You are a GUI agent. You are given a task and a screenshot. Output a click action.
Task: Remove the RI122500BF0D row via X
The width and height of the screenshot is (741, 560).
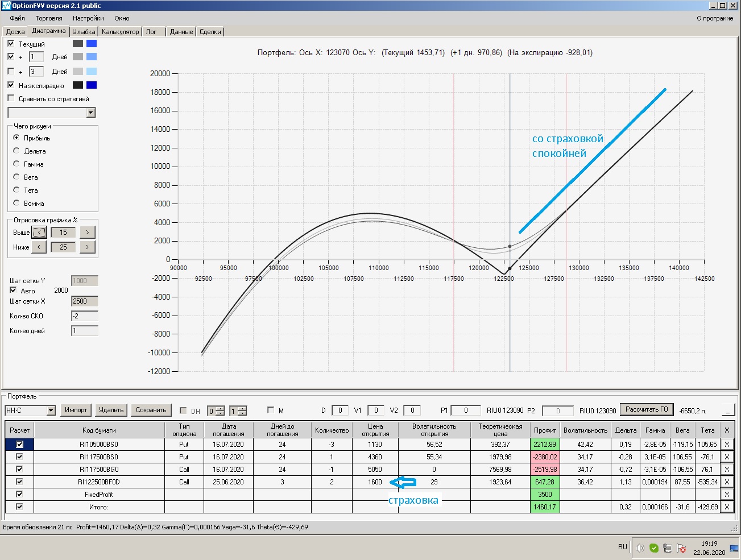tap(726, 482)
